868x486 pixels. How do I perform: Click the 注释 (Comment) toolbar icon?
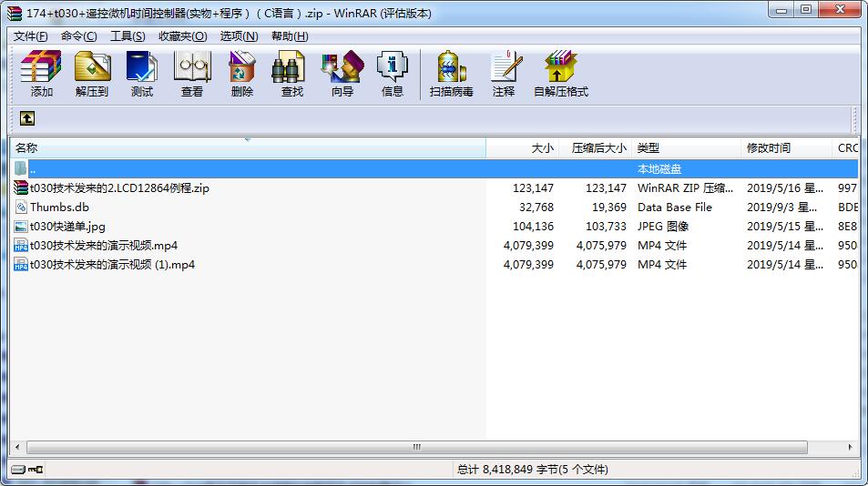click(x=506, y=66)
